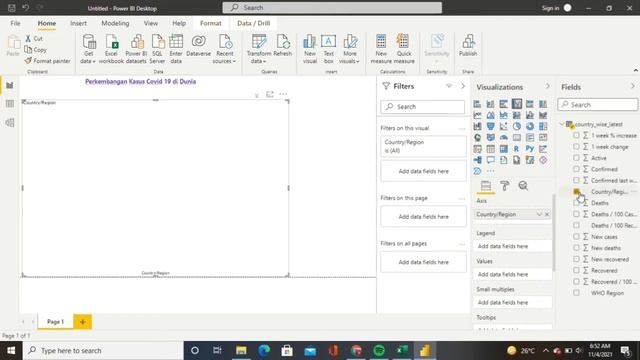
Task: Open the Recent sources dropdown
Action: click(x=224, y=49)
